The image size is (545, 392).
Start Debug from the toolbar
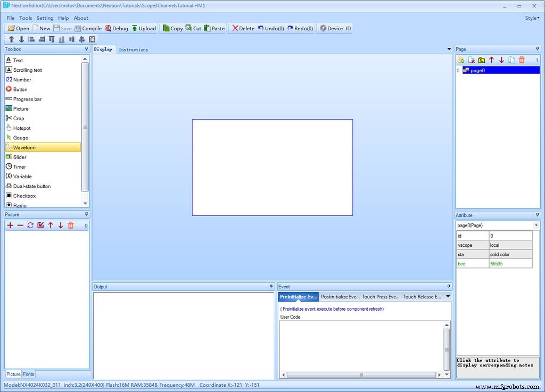point(117,29)
